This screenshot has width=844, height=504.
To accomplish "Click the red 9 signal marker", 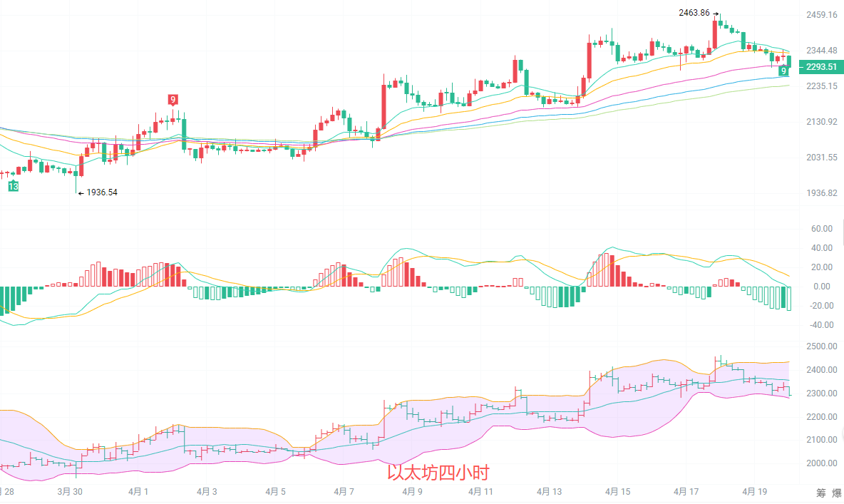I will [x=173, y=99].
